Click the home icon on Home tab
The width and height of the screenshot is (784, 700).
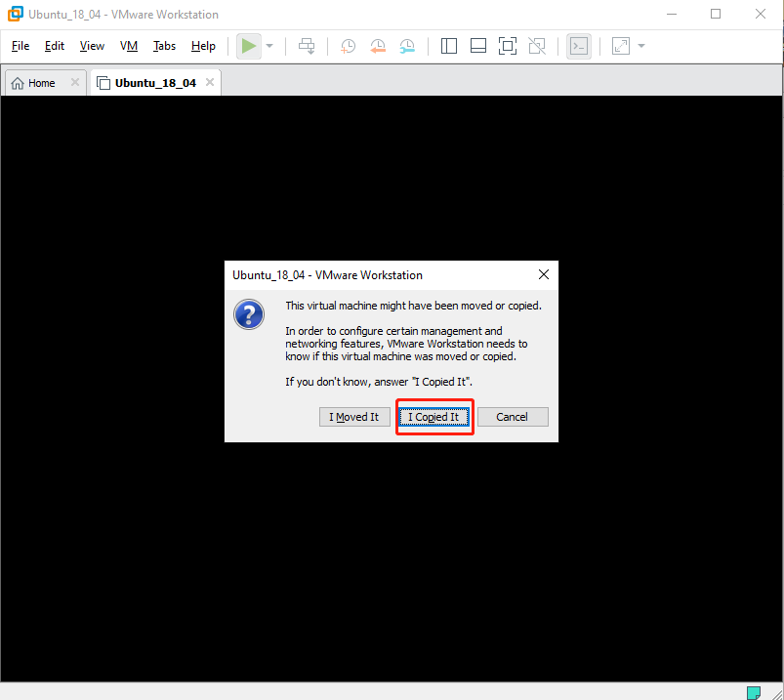[x=18, y=83]
